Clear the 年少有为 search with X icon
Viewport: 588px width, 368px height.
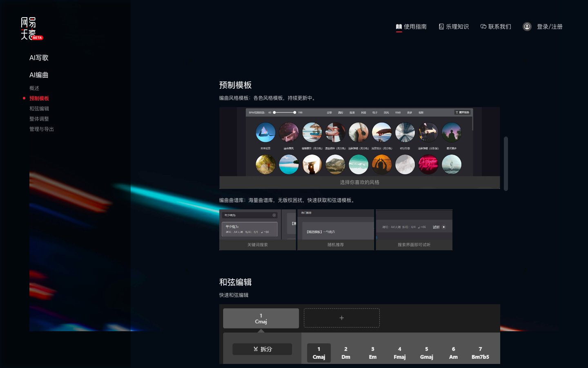[x=274, y=215]
